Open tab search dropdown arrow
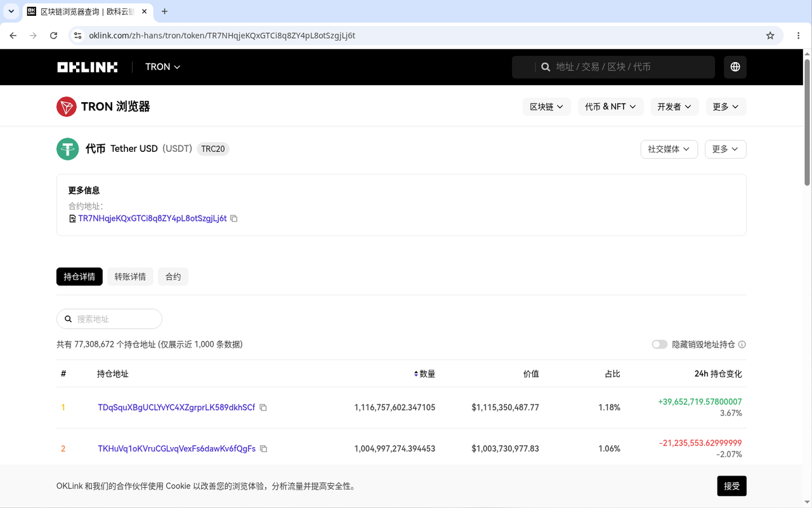The image size is (812, 508). (11, 11)
